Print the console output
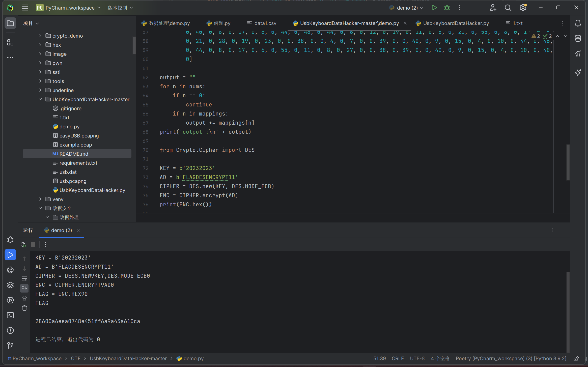Image resolution: width=588 pixels, height=367 pixels. tap(24, 298)
